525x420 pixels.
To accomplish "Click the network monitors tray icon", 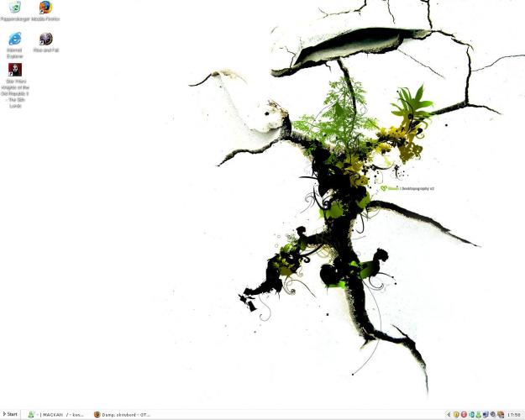I will 486,414.
